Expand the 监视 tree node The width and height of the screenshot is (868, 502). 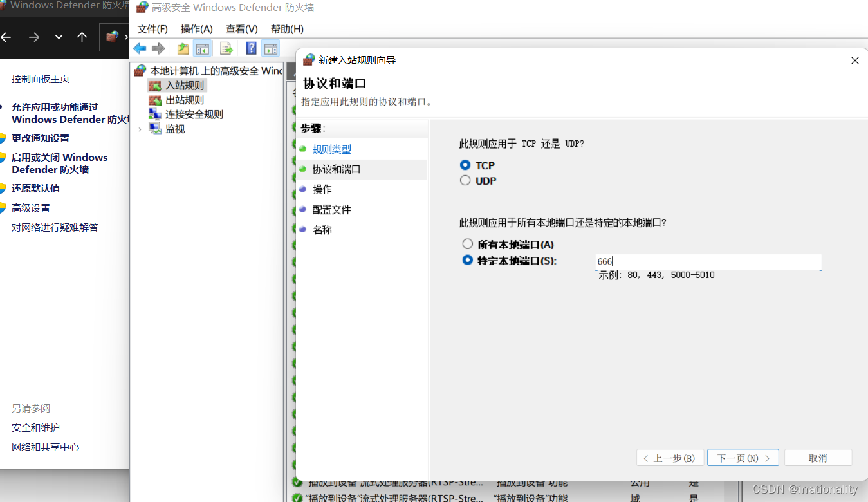point(140,127)
